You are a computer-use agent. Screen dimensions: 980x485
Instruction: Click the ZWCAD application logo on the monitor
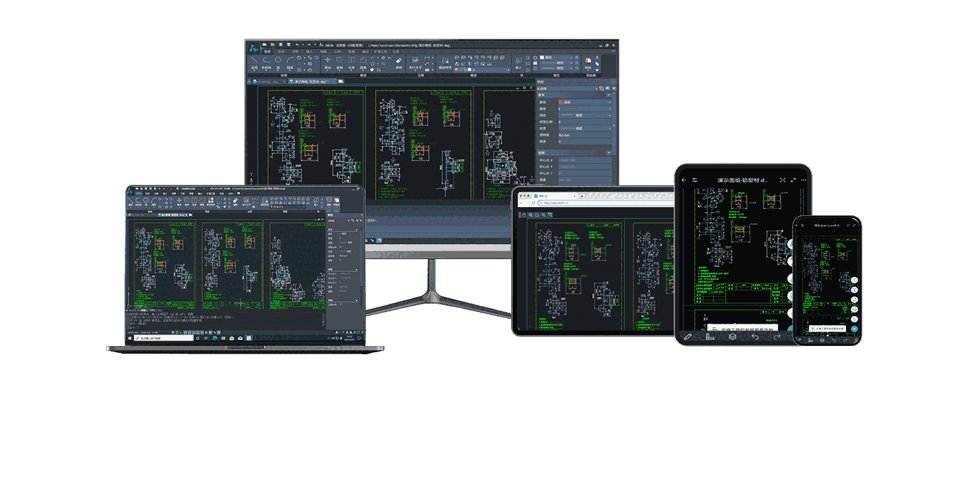[253, 49]
